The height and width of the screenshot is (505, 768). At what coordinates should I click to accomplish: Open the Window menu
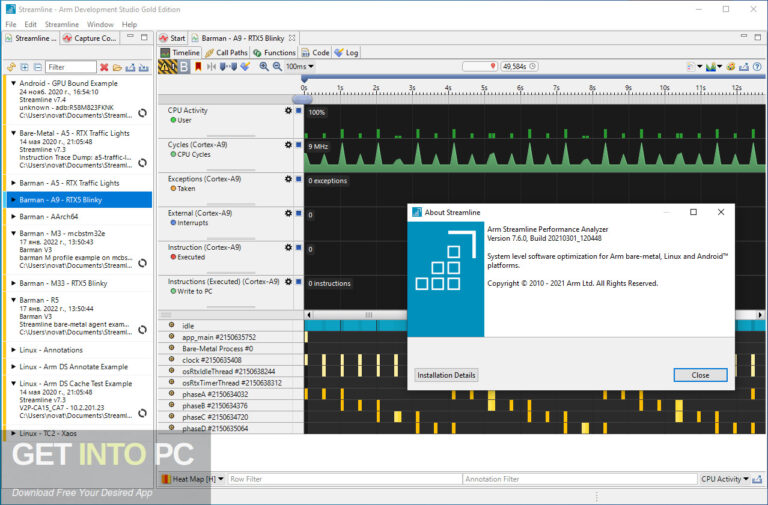(100, 24)
